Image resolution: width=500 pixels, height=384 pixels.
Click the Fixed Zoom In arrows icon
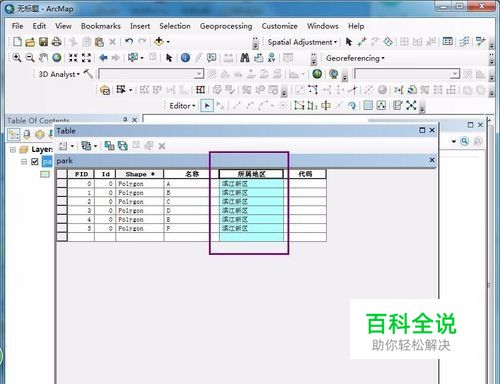point(73,58)
